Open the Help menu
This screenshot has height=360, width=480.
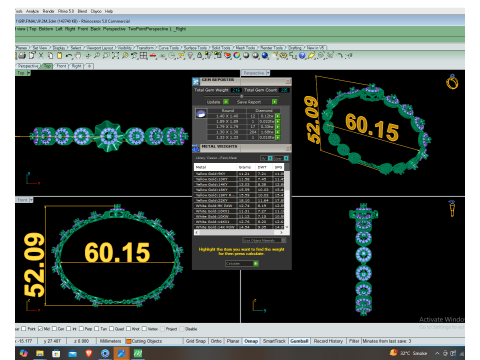[109, 11]
